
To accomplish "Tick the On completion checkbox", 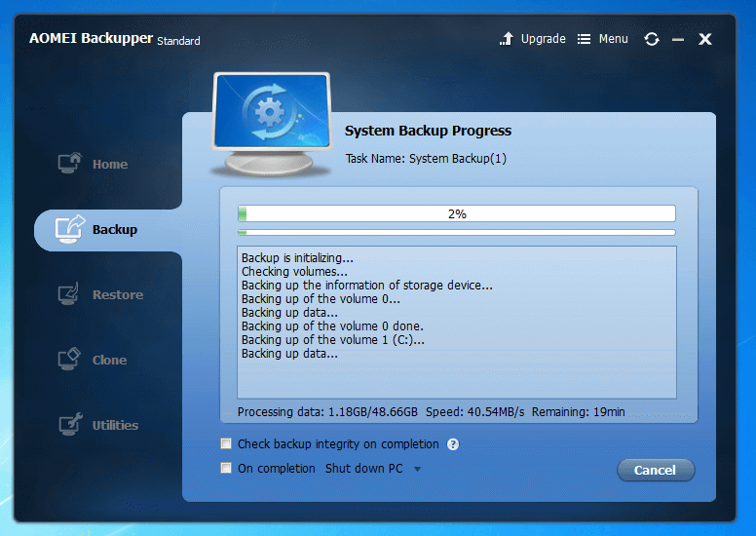I will coord(226,469).
